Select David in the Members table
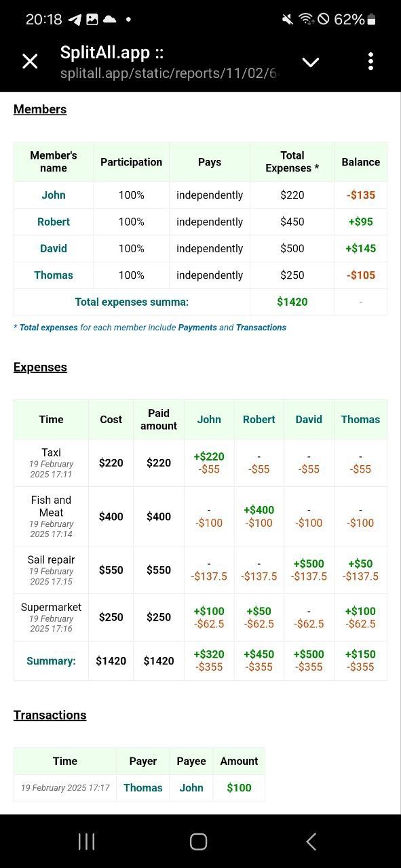The height and width of the screenshot is (868, 401). click(54, 248)
